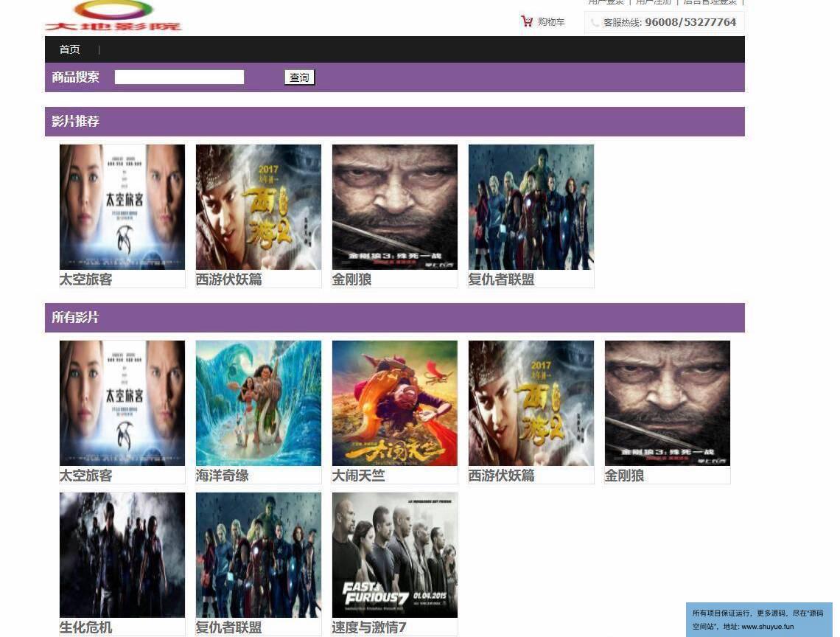The width and height of the screenshot is (840, 637).
Task: Open 太空旅客 poster in 影片推荐
Action: 122,207
